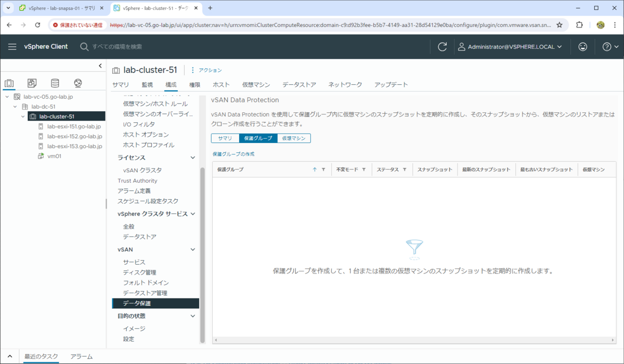Viewport: 624px width, 364px height.
Task: Open フォルト ドメイン page
Action: click(x=146, y=283)
